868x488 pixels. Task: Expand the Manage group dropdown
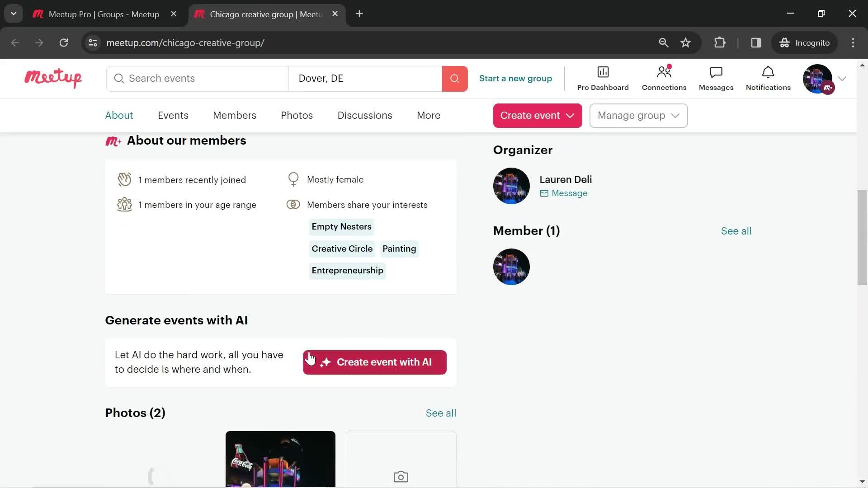638,116
